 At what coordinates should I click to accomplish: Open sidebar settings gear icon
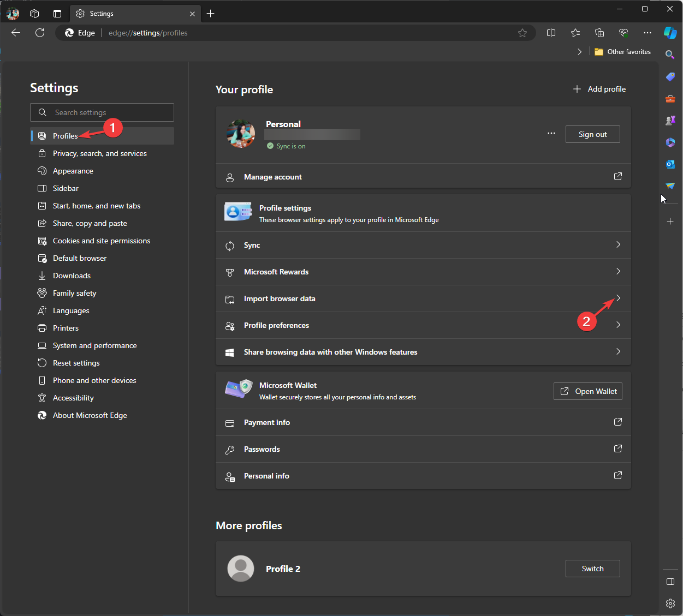click(670, 603)
